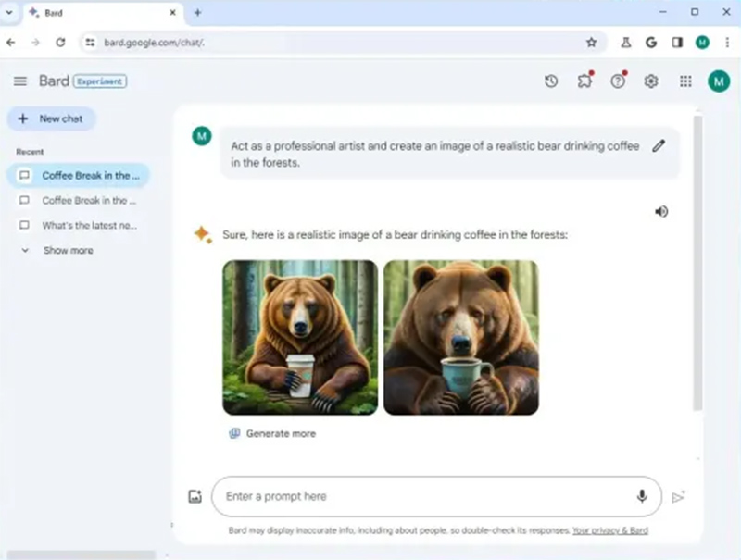
Task: Expand Show more recent chats
Action: tap(57, 250)
